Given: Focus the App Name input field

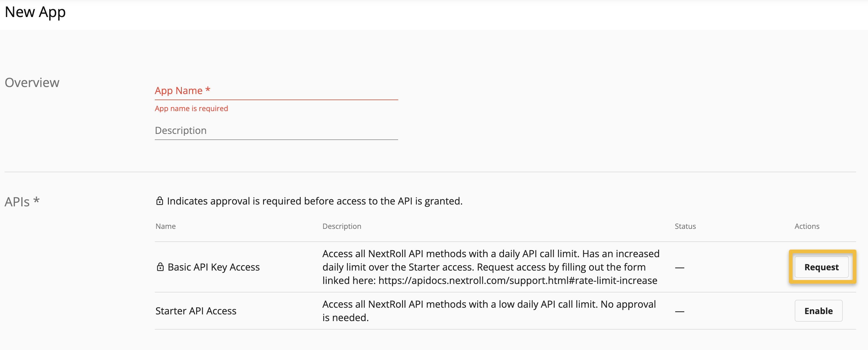Looking at the screenshot, I should [x=276, y=91].
